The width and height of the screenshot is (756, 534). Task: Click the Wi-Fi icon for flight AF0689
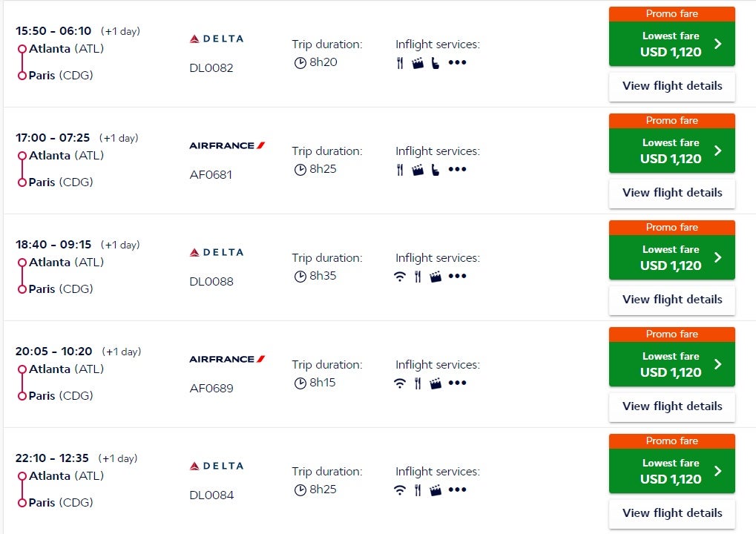pyautogui.click(x=400, y=383)
